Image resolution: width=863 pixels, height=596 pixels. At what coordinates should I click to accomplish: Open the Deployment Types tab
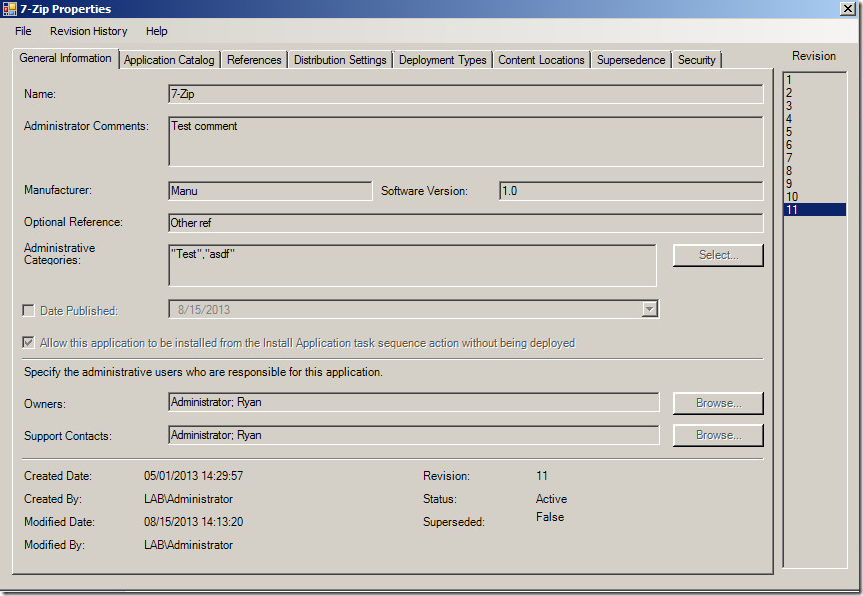(x=443, y=60)
